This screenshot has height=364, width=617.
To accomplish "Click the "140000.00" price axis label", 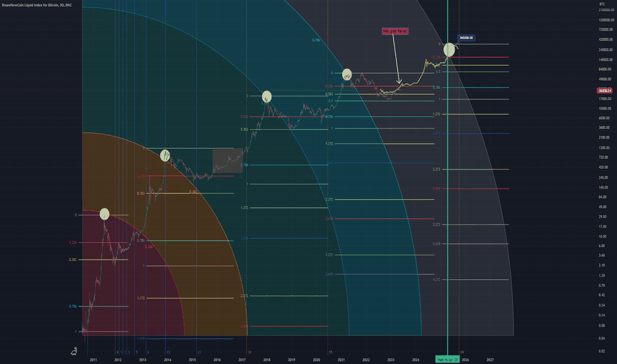I will click(x=606, y=60).
